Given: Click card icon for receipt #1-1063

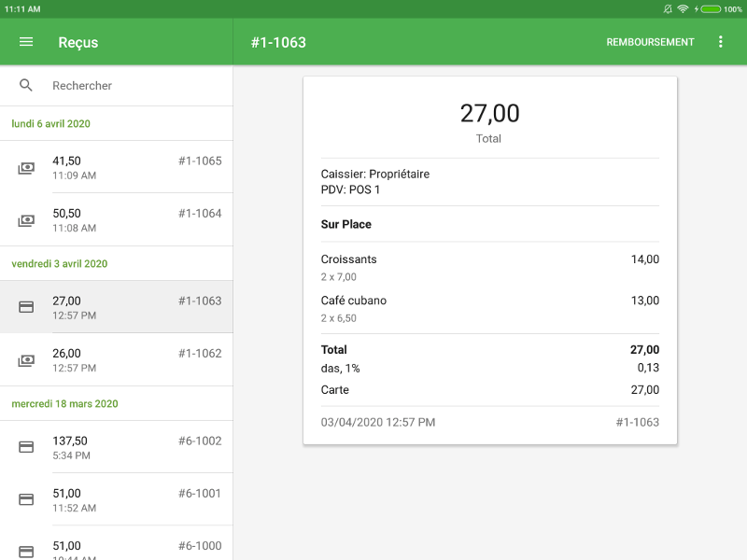Looking at the screenshot, I should click(26, 307).
